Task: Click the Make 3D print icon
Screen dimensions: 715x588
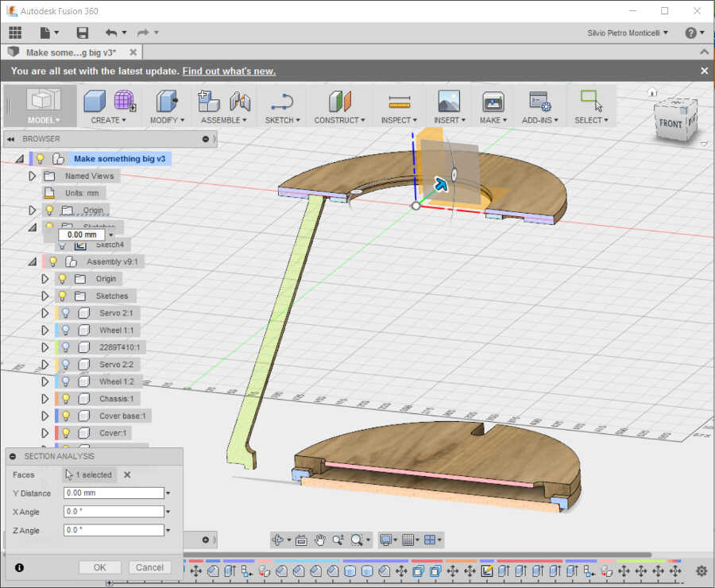Action: (493, 101)
